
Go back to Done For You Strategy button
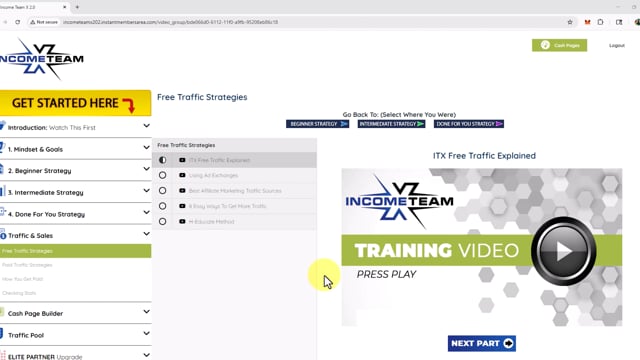coord(469,124)
